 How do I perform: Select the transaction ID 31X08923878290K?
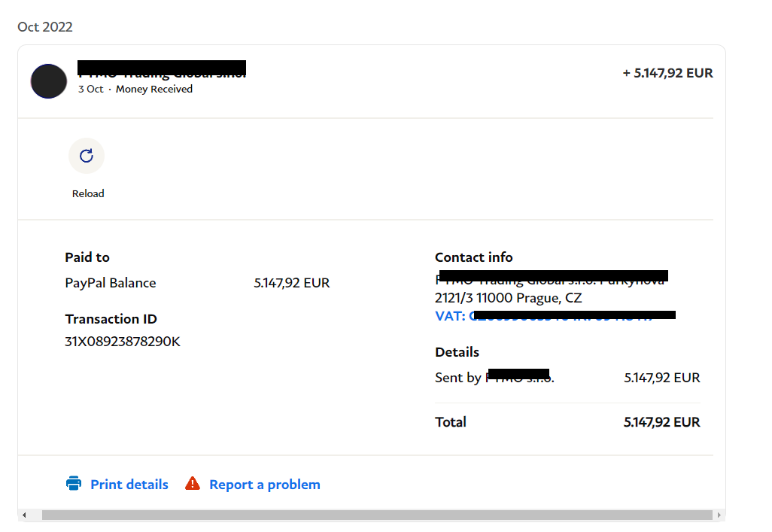point(123,342)
